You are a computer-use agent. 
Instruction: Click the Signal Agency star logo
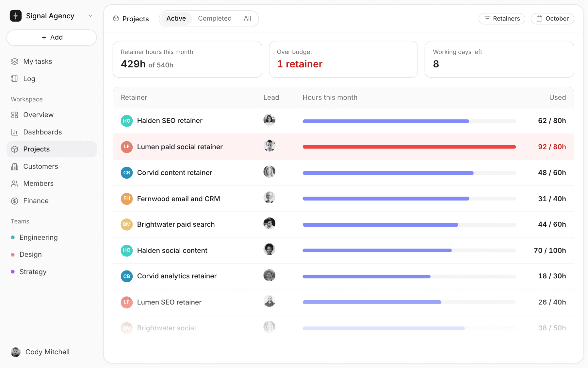[x=16, y=16]
